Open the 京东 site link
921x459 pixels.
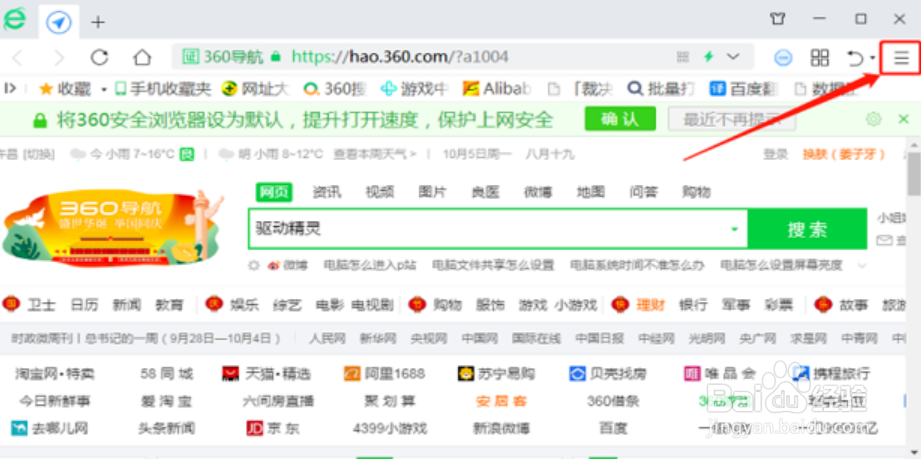(x=273, y=428)
